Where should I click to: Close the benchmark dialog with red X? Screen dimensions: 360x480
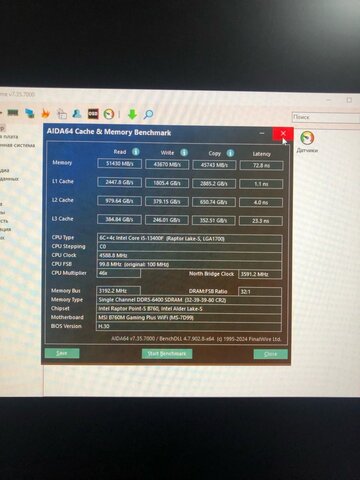pos(283,134)
